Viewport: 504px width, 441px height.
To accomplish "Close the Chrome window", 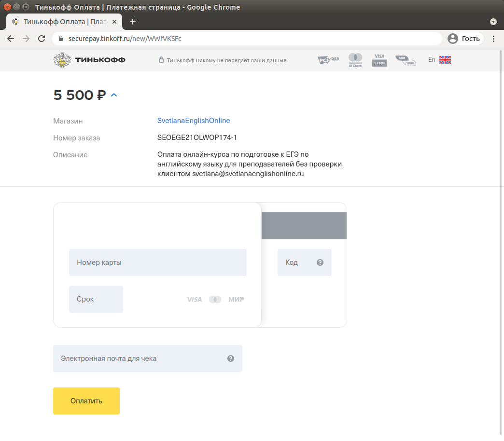I will coord(7,7).
